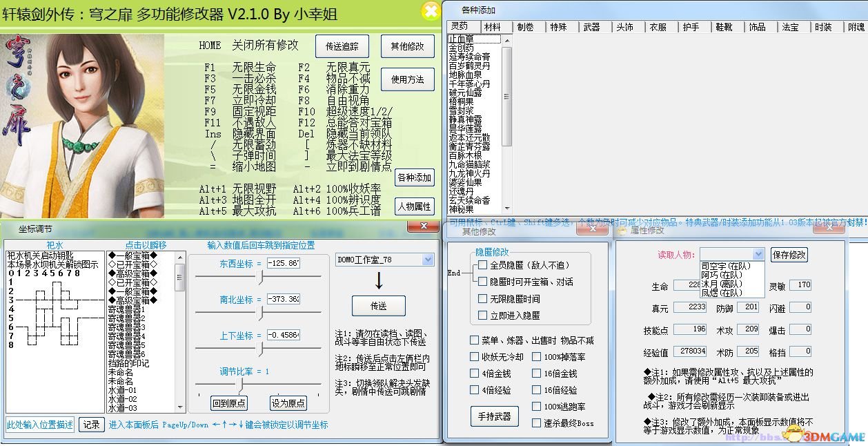Viewport: 868px width, 446px height.
Task: Enable 4倍金钱 checkbox
Action: pyautogui.click(x=475, y=374)
